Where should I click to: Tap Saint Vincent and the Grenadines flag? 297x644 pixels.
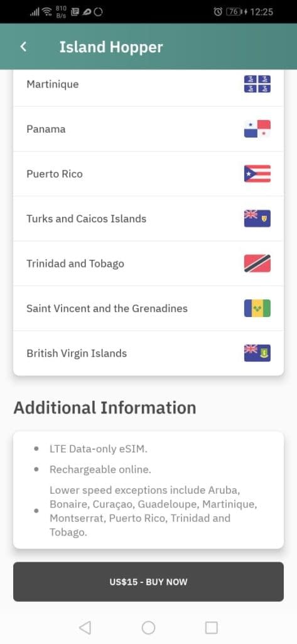click(257, 308)
